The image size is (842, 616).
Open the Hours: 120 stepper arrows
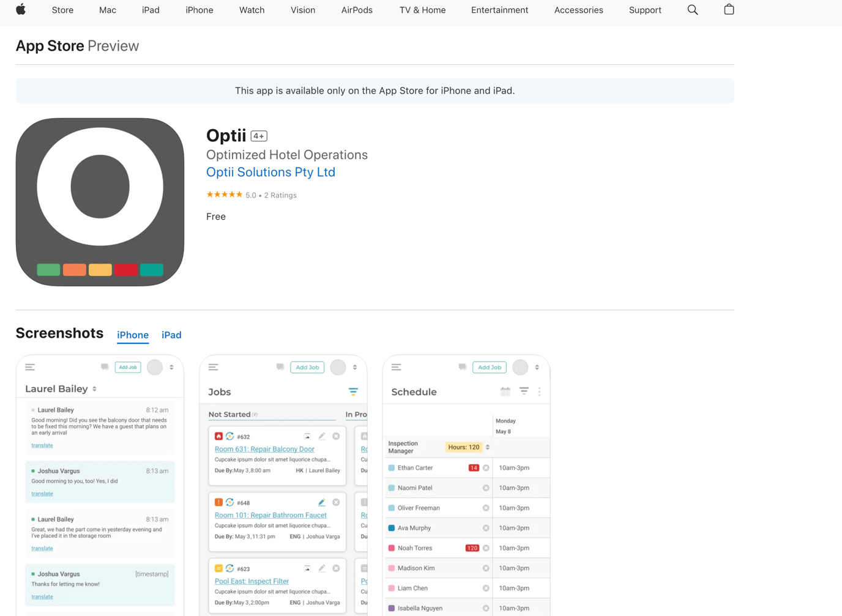(487, 447)
